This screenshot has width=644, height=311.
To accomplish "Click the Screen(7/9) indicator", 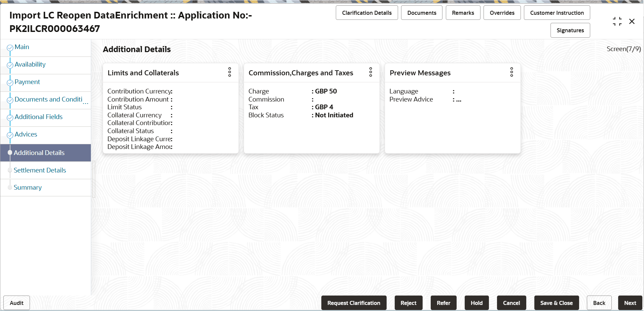I will 623,49.
